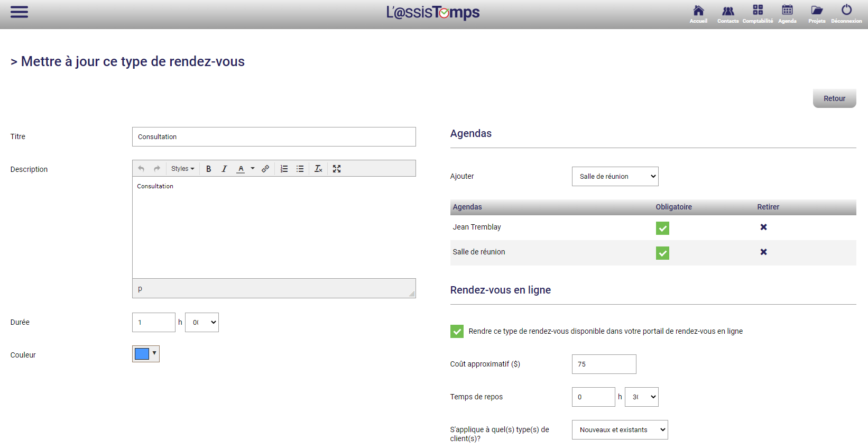
Task: Remove Jean Tremblay from agendas
Action: (763, 227)
